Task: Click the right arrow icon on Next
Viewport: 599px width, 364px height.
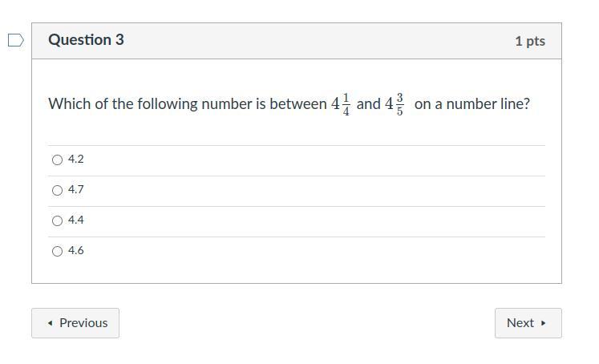Action: coord(544,323)
